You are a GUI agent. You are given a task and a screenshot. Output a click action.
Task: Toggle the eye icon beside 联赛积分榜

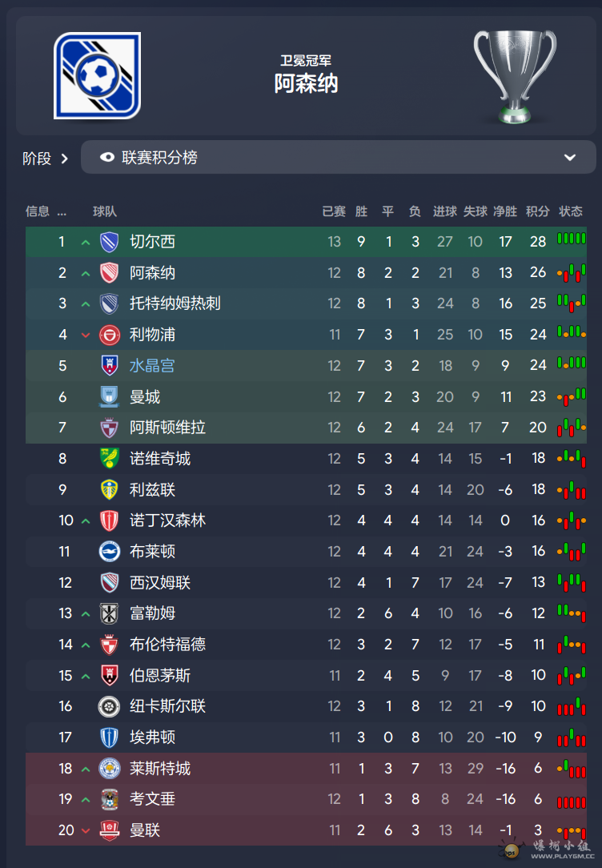point(106,158)
